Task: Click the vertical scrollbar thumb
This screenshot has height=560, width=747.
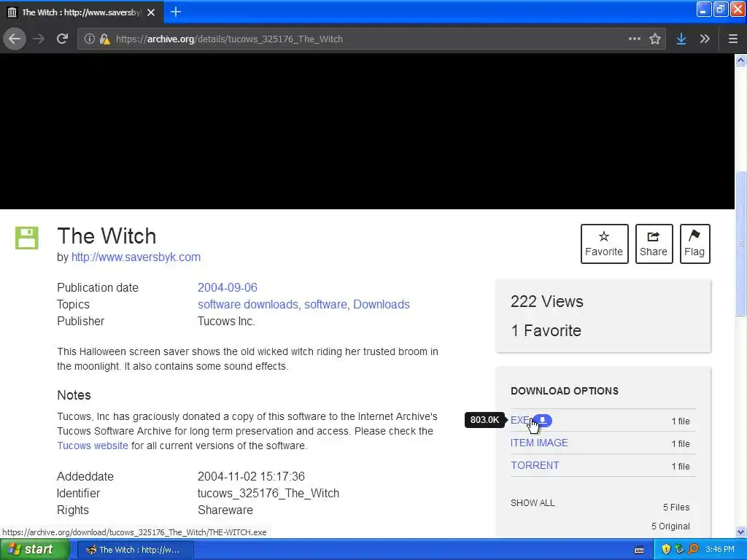Action: tap(741, 244)
